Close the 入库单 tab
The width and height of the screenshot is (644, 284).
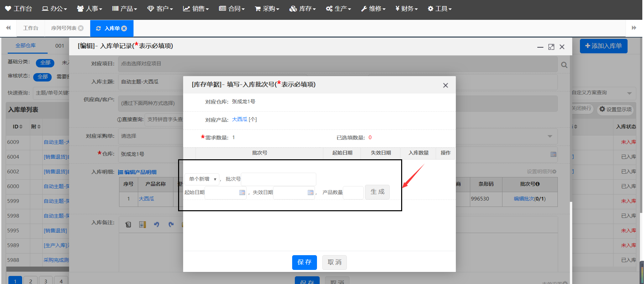pos(124,29)
